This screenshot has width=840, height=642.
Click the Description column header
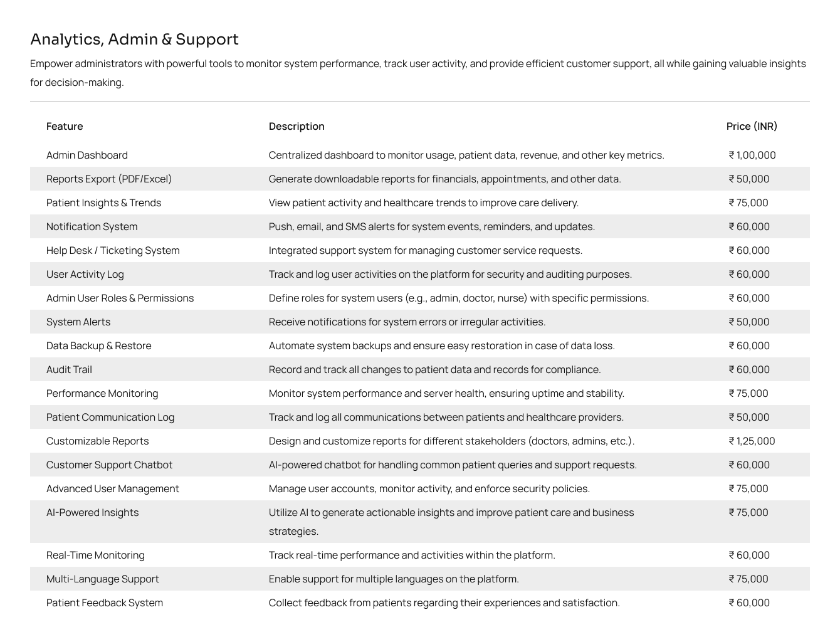pyautogui.click(x=297, y=126)
